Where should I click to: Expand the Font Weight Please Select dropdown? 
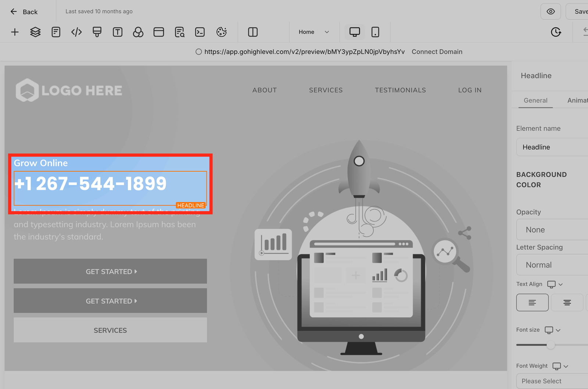(551, 381)
